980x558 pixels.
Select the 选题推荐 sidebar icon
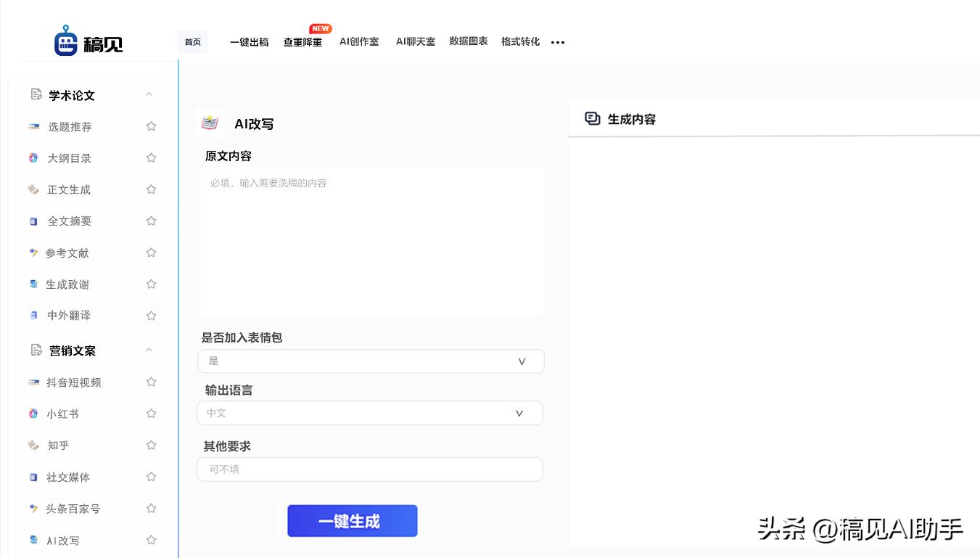[x=33, y=126]
